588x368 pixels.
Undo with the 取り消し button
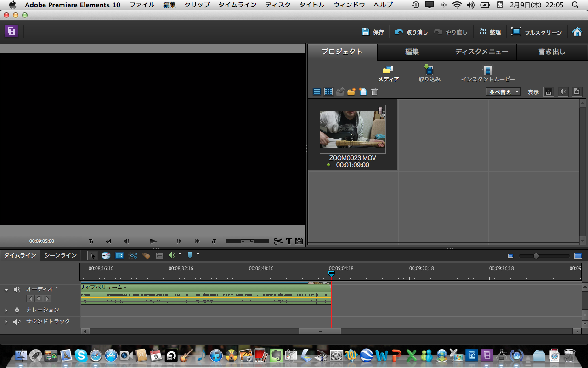click(411, 32)
